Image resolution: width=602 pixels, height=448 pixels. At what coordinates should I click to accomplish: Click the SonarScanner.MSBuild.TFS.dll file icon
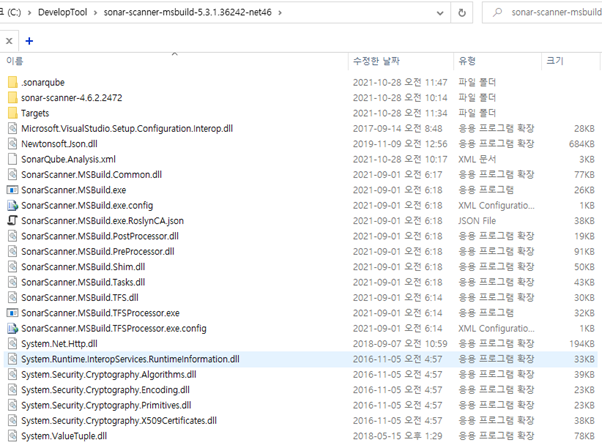click(13, 298)
